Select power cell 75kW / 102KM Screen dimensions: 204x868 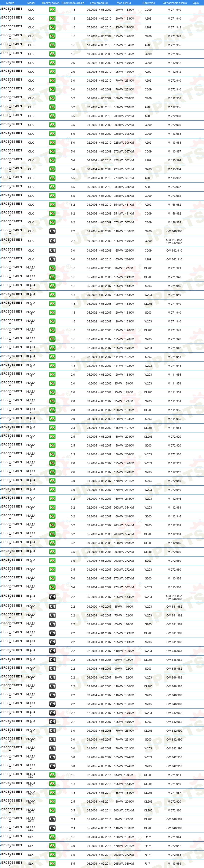coord(124,615)
